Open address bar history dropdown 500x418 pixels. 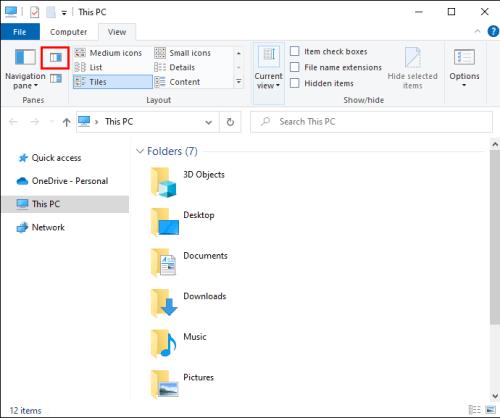[209, 122]
